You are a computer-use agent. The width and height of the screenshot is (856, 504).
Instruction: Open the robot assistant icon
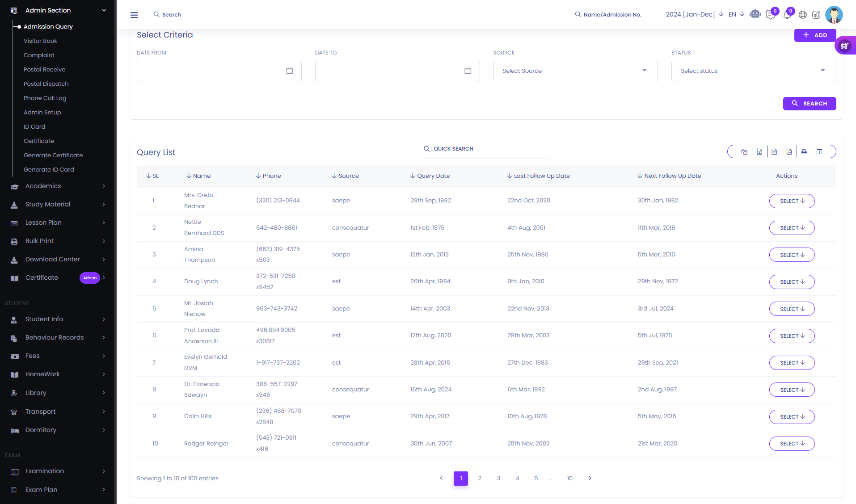[x=755, y=14]
